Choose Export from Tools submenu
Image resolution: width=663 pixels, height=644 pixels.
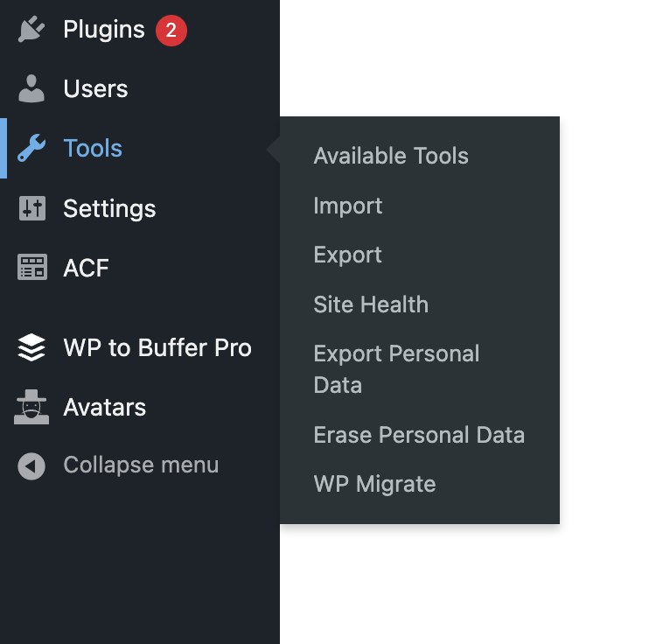[348, 255]
